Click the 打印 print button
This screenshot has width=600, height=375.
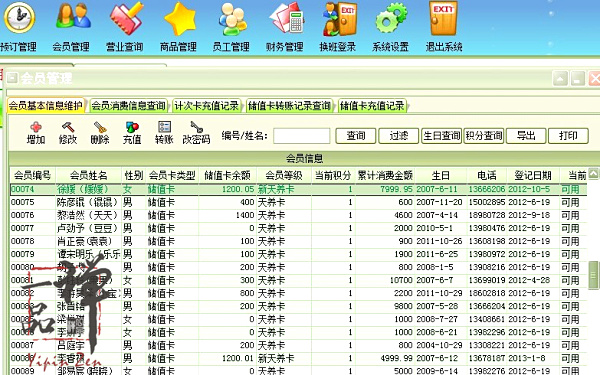(568, 136)
